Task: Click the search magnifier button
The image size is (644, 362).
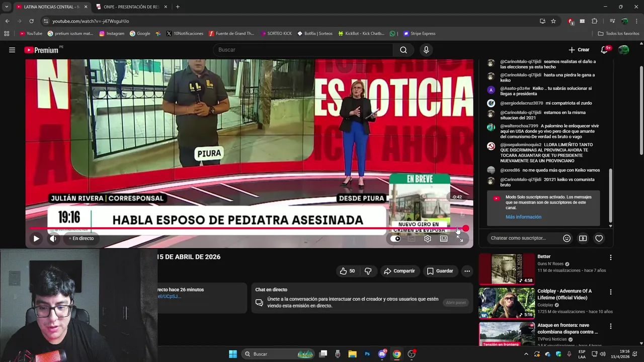Action: [404, 50]
